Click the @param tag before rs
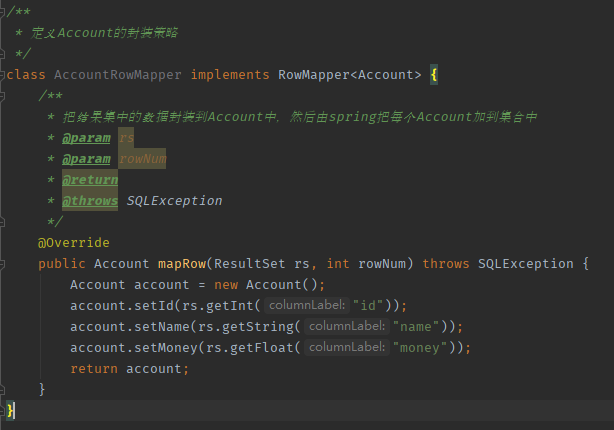Viewport: 614px width, 430px height. pyautogui.click(x=86, y=138)
